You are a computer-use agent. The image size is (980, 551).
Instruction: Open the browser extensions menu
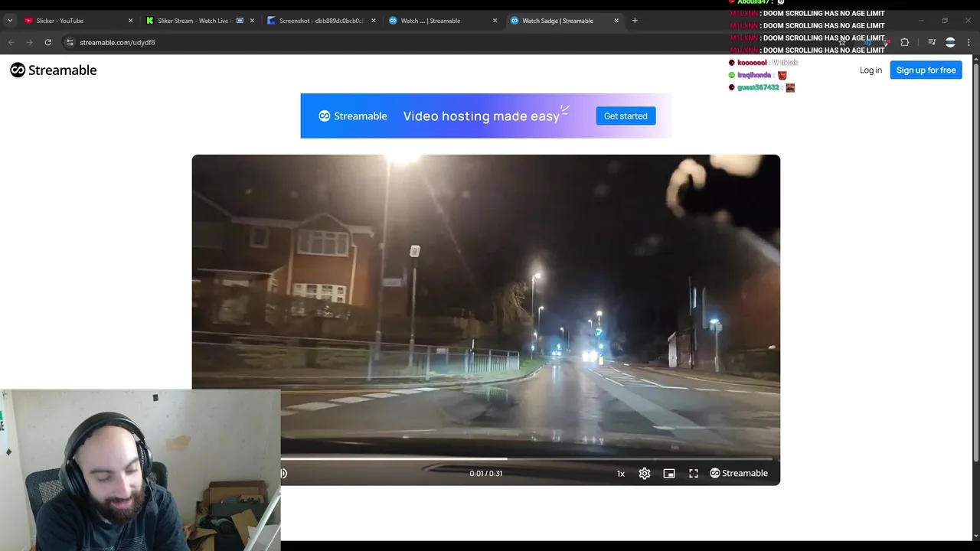coord(904,42)
